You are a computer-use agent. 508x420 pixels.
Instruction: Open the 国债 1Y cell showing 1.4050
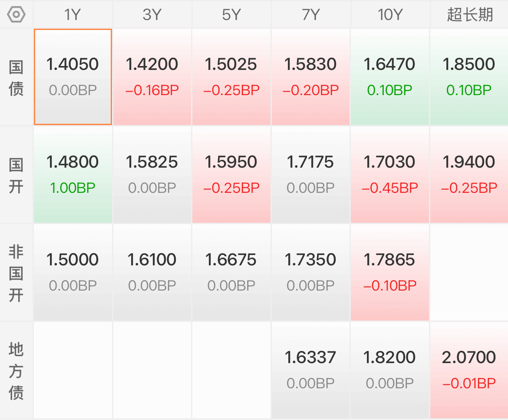pyautogui.click(x=73, y=77)
